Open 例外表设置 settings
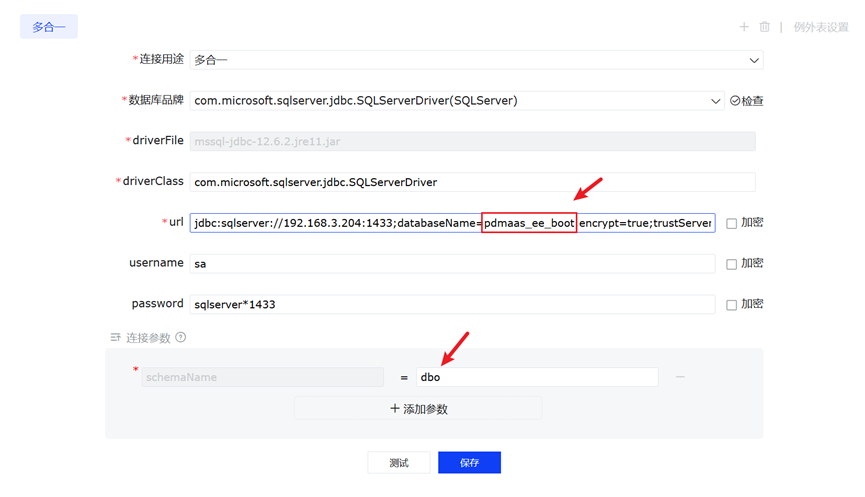Screen dimensions: 865x497 tap(820, 27)
